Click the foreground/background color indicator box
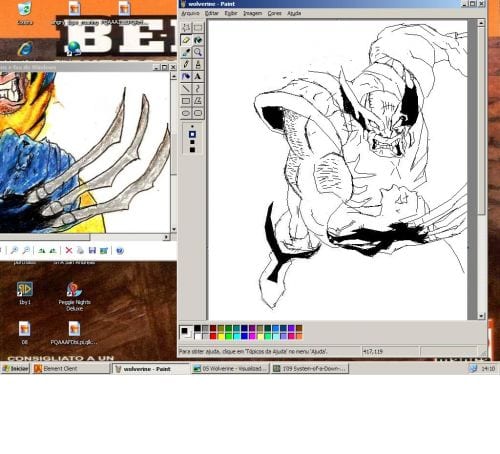Viewport: 500px width, 454px height. pyautogui.click(x=186, y=332)
